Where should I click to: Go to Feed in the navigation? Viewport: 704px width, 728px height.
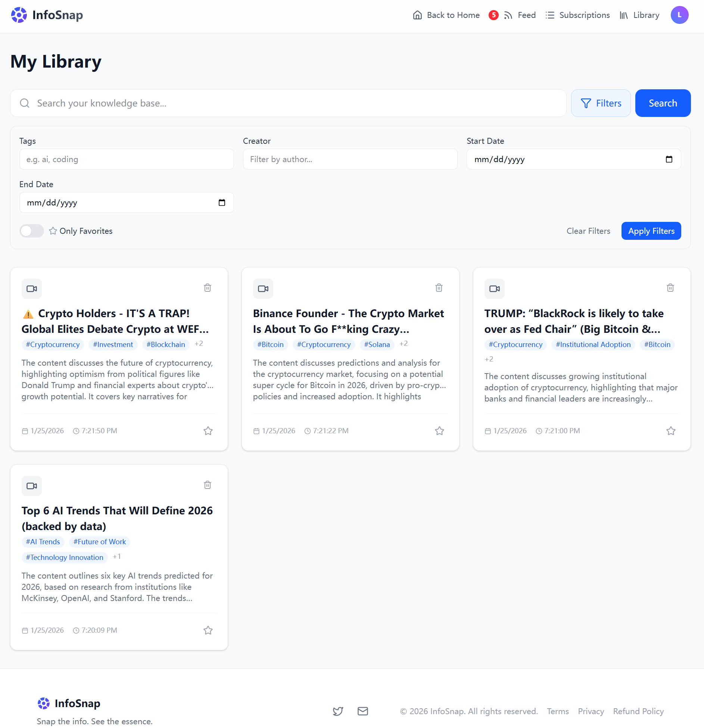click(520, 15)
